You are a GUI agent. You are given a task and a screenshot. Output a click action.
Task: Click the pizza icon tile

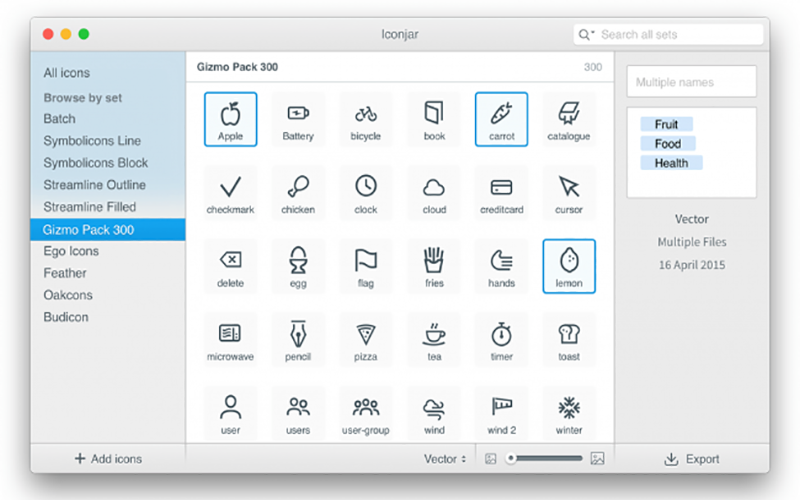click(x=366, y=340)
